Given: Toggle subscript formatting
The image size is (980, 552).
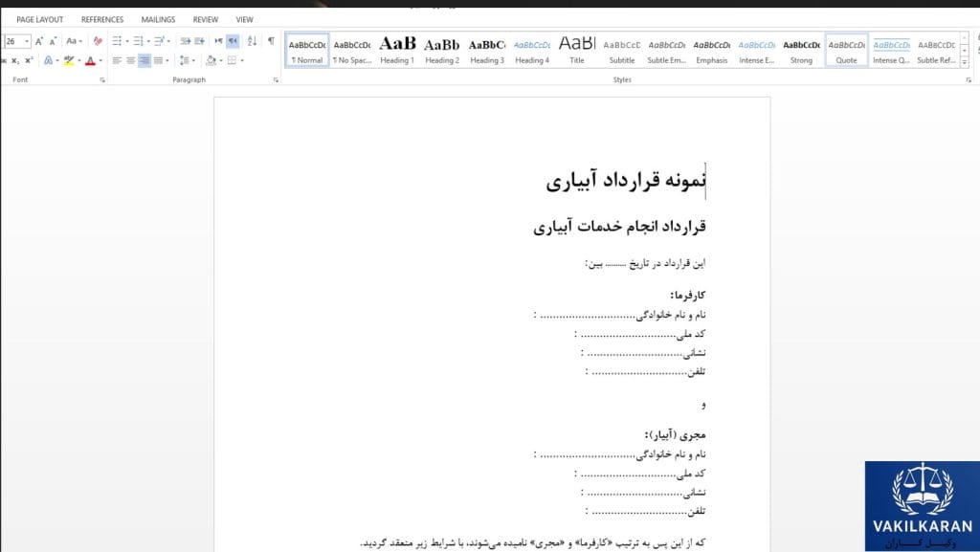Looking at the screenshot, I should 15,60.
